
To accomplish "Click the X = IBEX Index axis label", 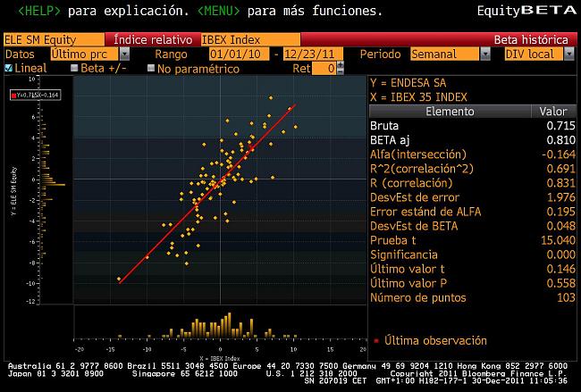I will (220, 358).
